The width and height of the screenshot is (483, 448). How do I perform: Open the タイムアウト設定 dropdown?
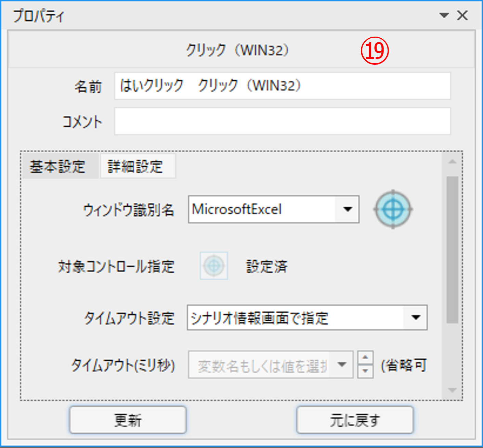pyautogui.click(x=416, y=318)
